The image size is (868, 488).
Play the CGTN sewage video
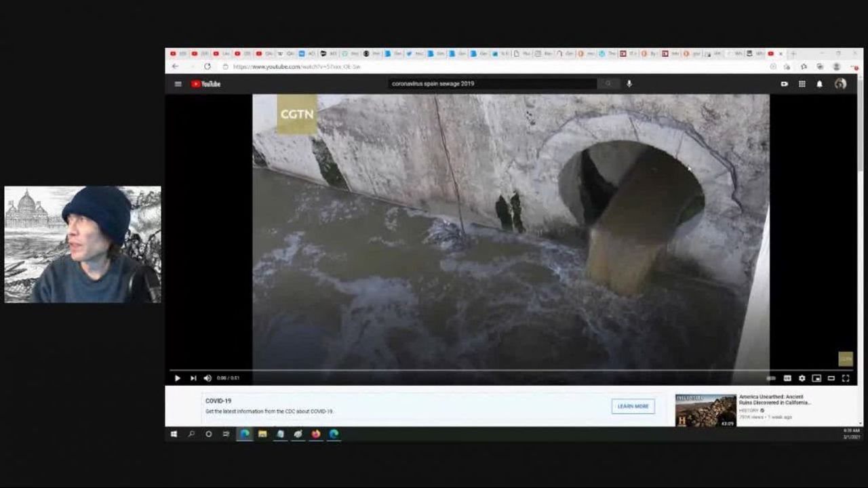click(178, 378)
